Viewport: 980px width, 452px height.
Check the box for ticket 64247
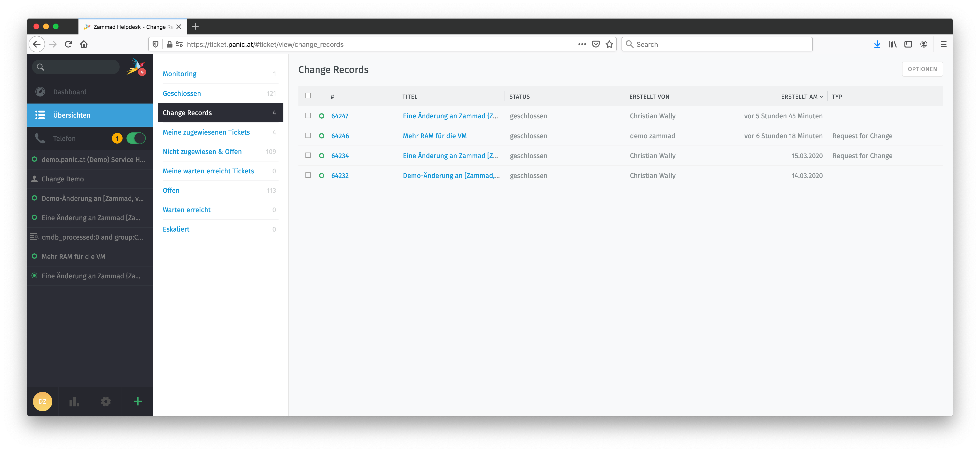coord(308,115)
